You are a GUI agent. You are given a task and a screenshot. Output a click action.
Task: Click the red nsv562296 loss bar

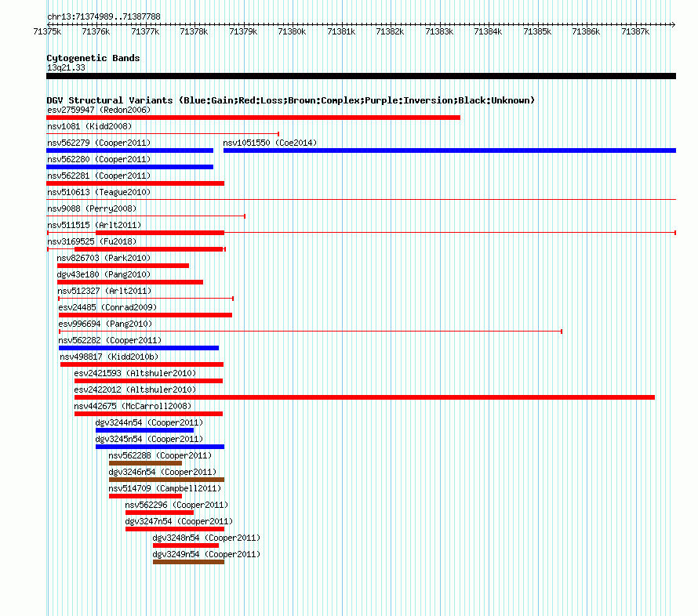click(159, 513)
